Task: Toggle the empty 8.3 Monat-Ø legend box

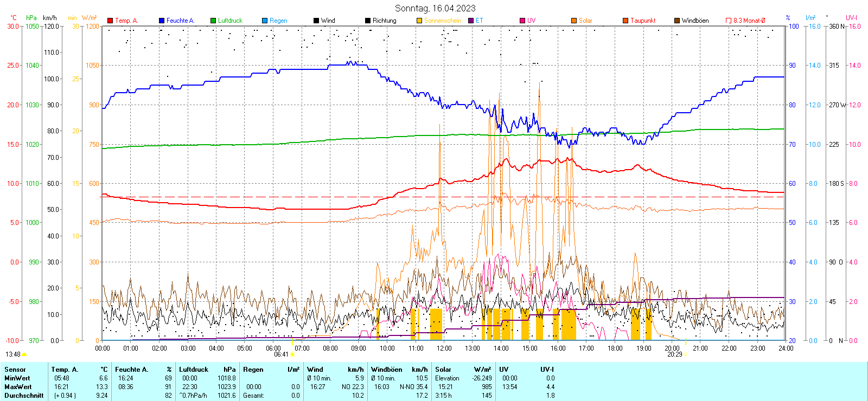Action: point(729,21)
